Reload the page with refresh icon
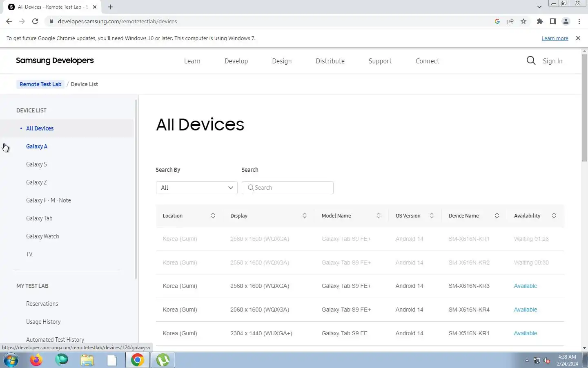The image size is (588, 368). [35, 21]
